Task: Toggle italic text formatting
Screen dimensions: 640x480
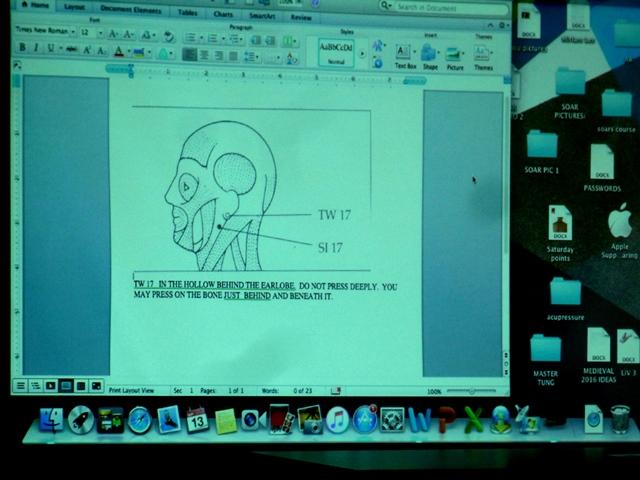Action: [x=36, y=49]
